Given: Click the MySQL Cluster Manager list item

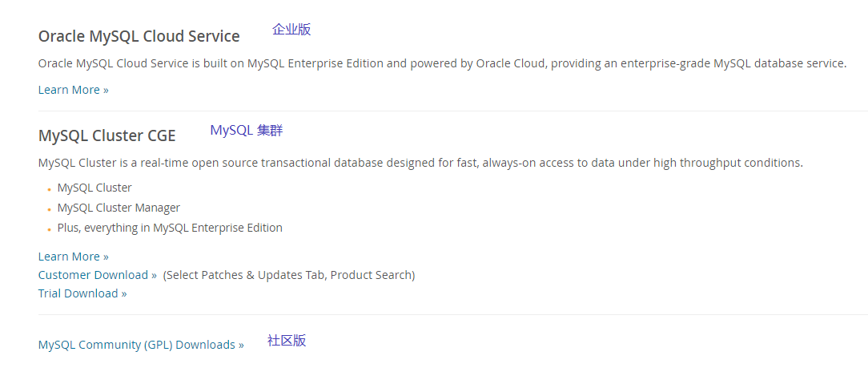Looking at the screenshot, I should point(119,208).
